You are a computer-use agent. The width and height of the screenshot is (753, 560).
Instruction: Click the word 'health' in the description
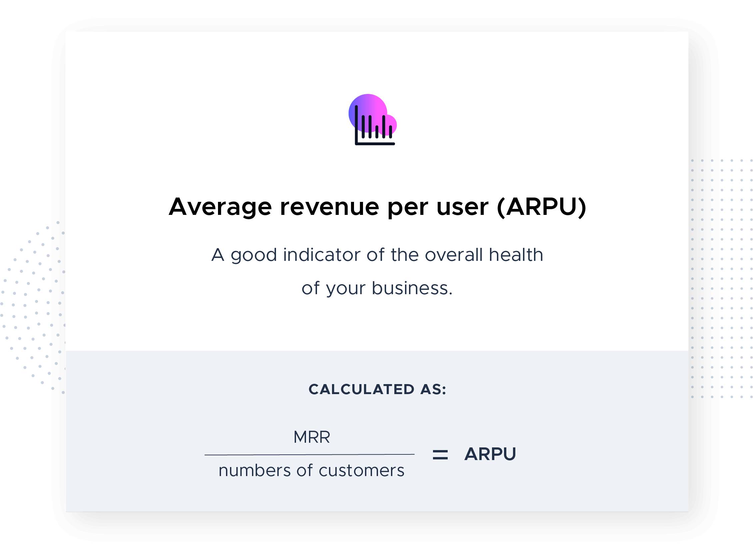pyautogui.click(x=516, y=255)
